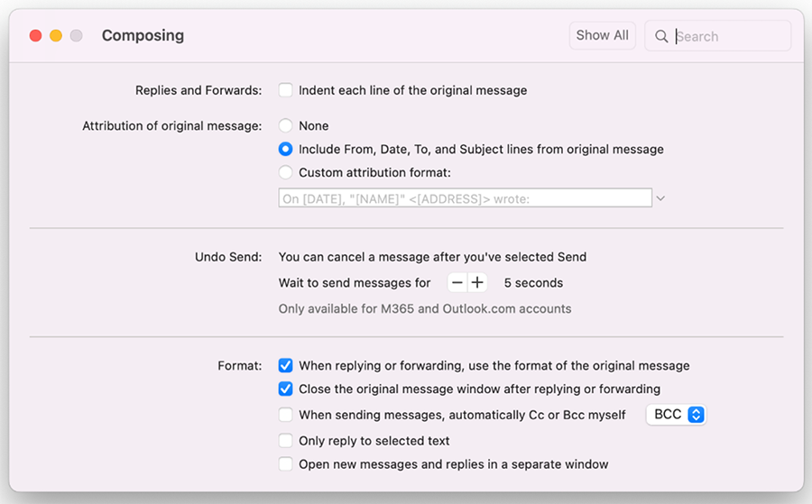
Task: Minimize window using the yellow button
Action: [x=56, y=36]
